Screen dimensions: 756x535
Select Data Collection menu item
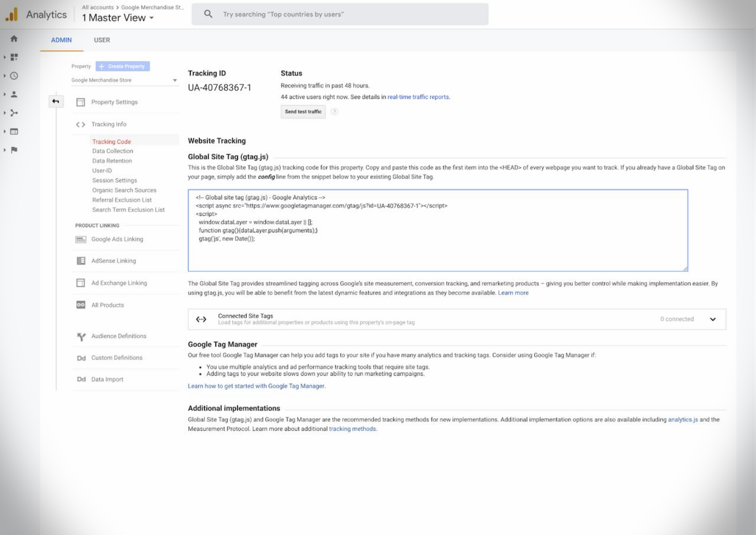point(113,151)
